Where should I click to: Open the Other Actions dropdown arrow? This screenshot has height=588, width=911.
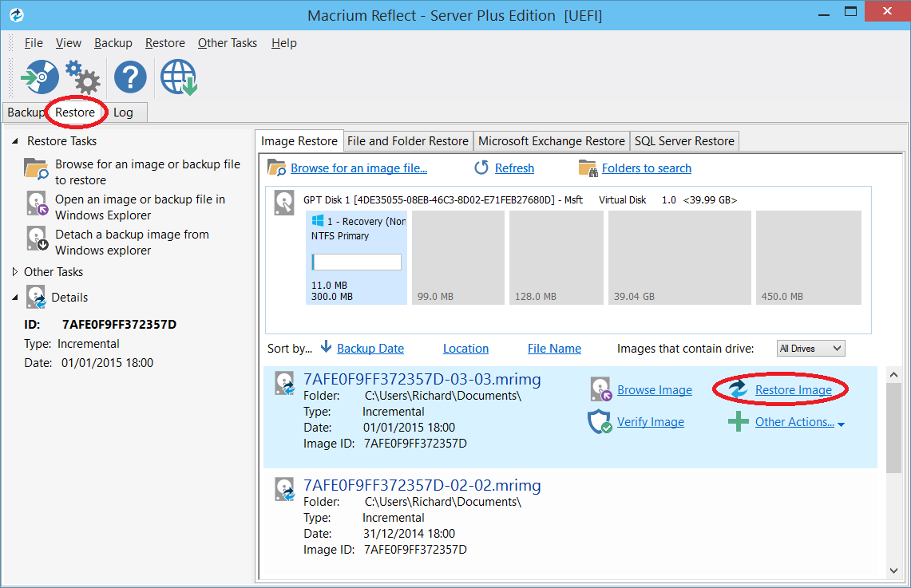841,424
